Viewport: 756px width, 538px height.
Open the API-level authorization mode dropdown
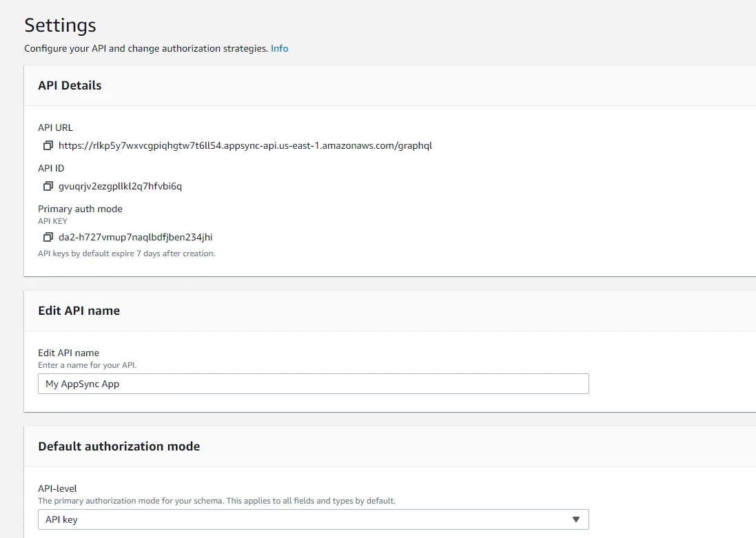313,519
